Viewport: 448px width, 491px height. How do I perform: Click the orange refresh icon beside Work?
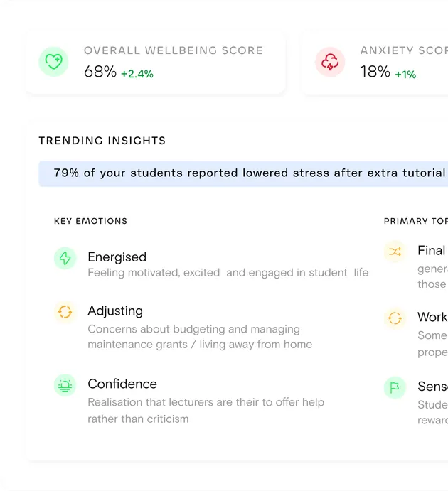pos(395,318)
